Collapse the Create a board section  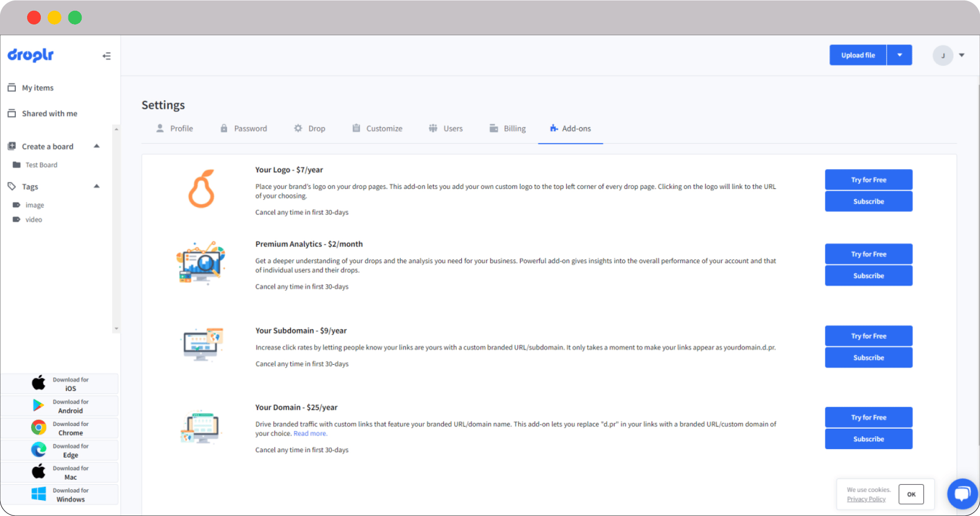click(96, 146)
